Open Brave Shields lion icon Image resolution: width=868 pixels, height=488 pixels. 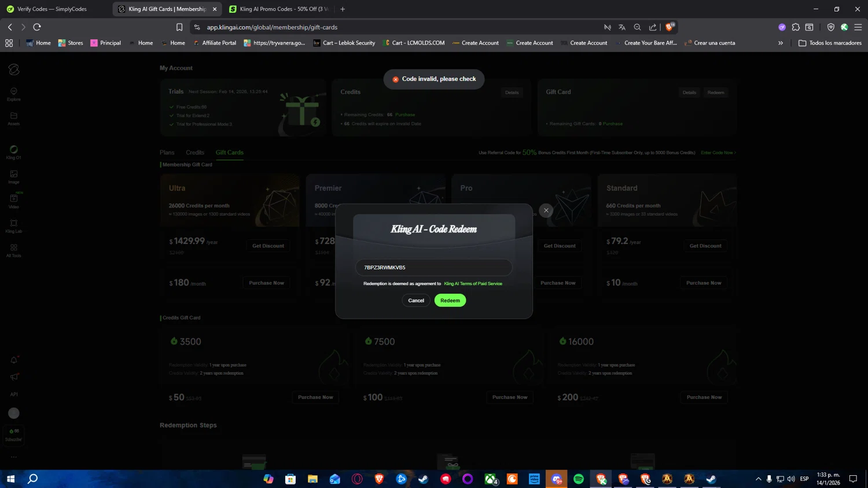pyautogui.click(x=670, y=27)
